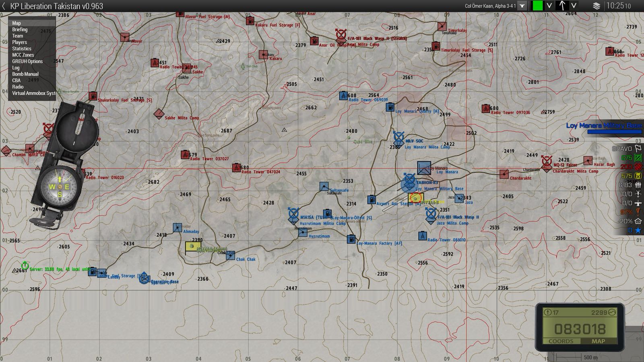This screenshot has height=362, width=644.
Task: Click the red ammo resource icon
Action: click(x=638, y=167)
